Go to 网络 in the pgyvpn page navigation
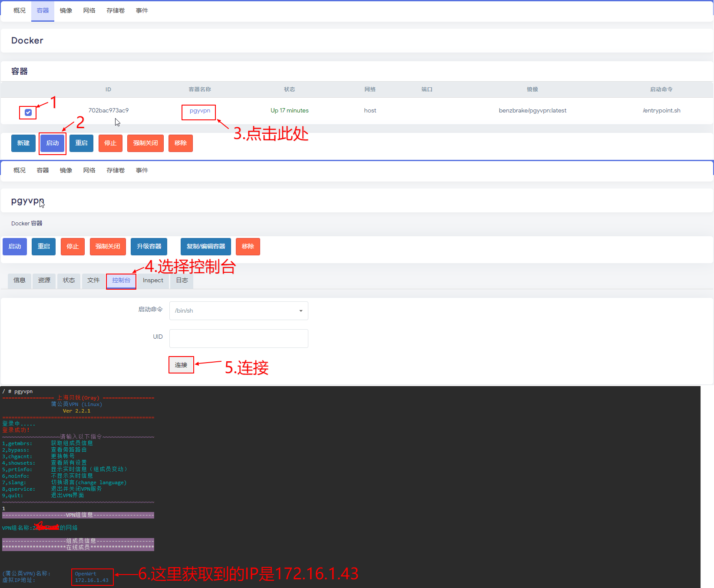The width and height of the screenshot is (714, 588). (89, 171)
